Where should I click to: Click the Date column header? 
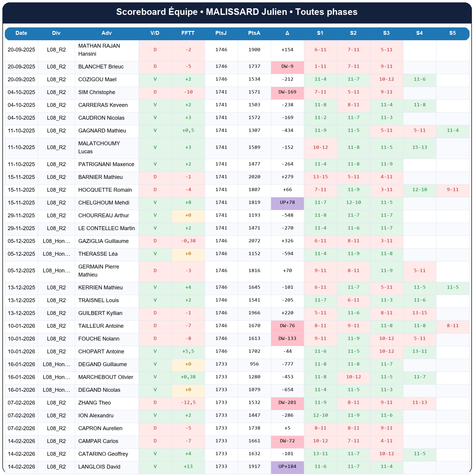pyautogui.click(x=21, y=33)
